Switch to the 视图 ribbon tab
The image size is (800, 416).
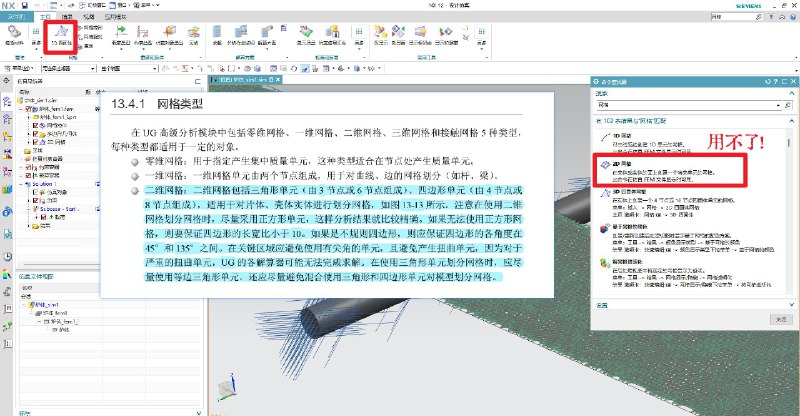[88, 17]
